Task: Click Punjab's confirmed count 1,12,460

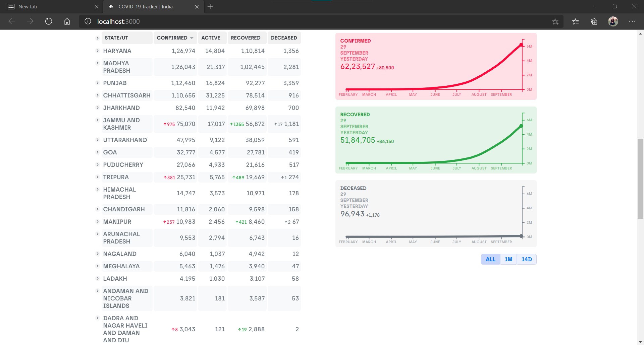Action: click(183, 83)
